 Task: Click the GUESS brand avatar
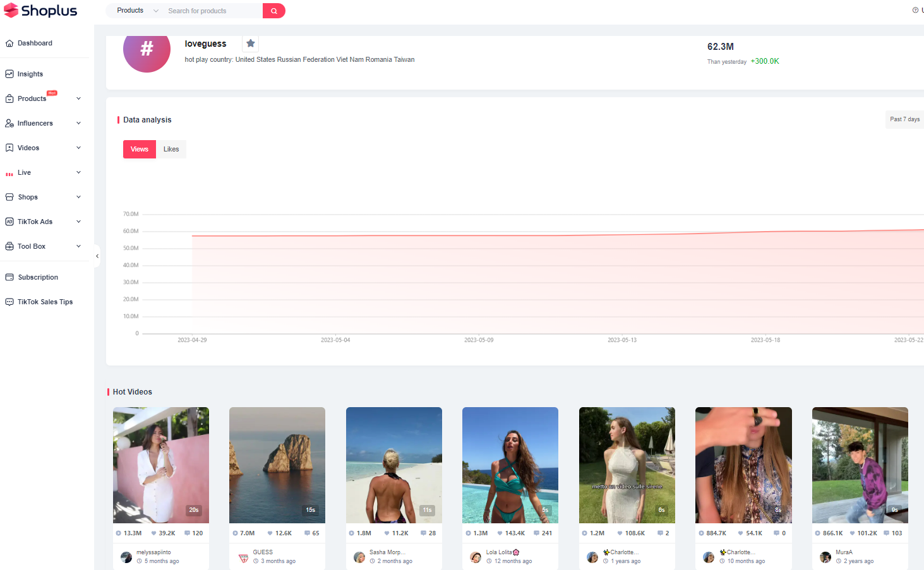[x=243, y=557]
